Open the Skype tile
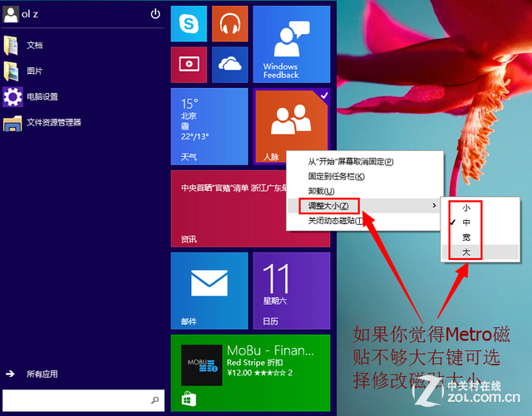Viewport: 532px width, 416px height. coord(189,24)
